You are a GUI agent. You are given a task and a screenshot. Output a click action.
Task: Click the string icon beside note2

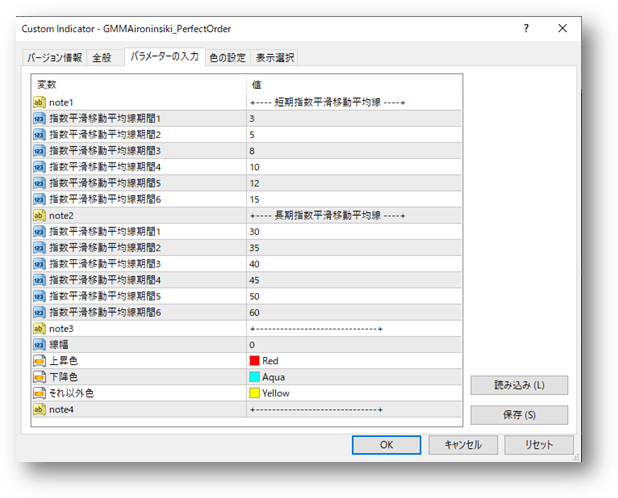[39, 216]
